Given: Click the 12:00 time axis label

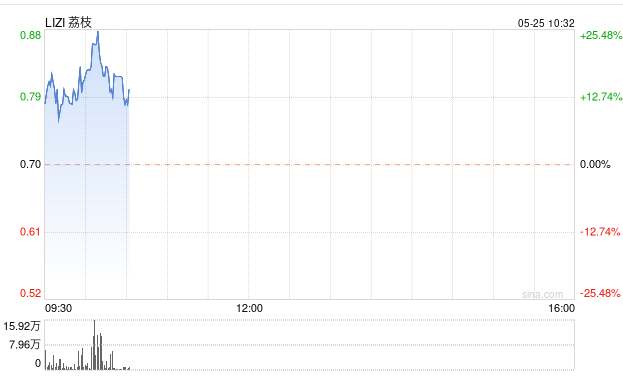Looking at the screenshot, I should [x=250, y=308].
